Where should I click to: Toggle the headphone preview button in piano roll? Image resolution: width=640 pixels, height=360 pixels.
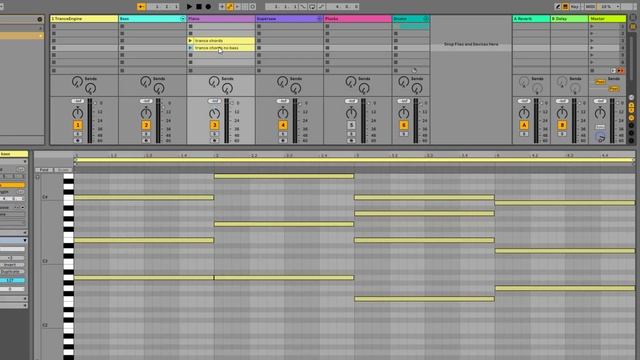pyautogui.click(x=38, y=177)
